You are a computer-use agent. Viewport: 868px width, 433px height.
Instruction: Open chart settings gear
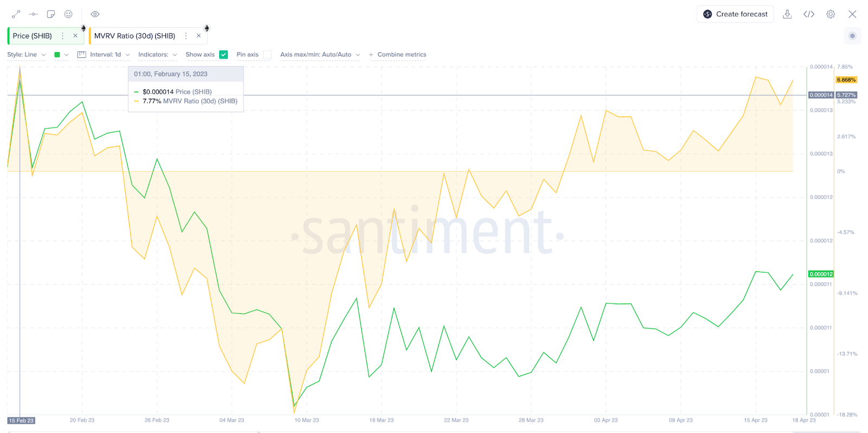831,14
